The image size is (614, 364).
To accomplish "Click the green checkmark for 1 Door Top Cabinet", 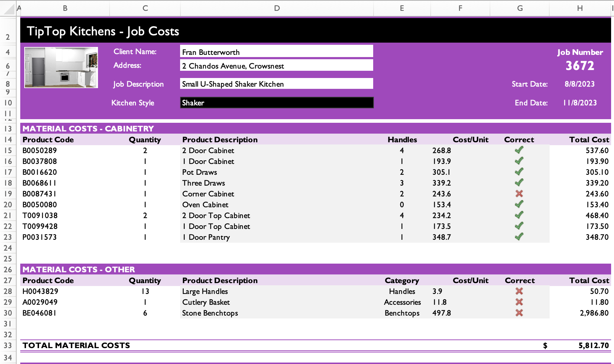I will coord(519,226).
